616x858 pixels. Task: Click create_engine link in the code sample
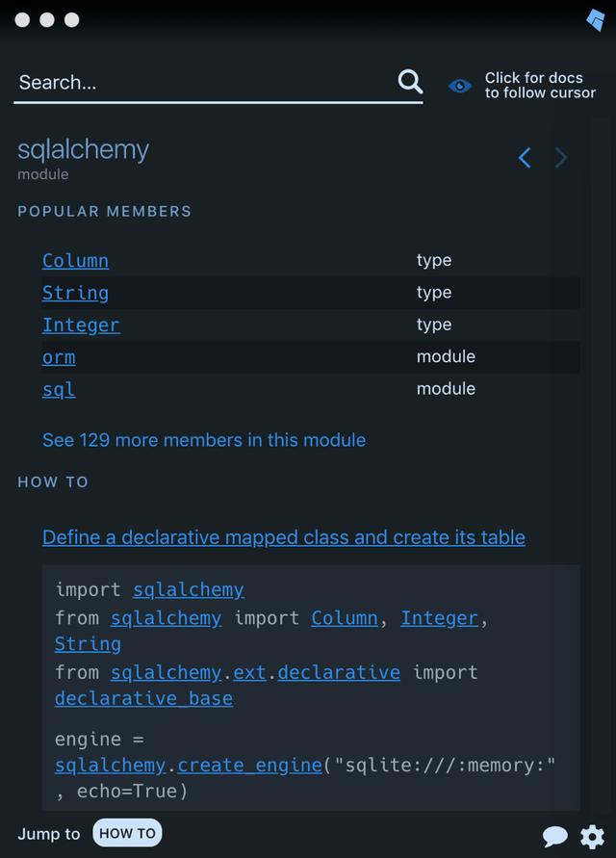(249, 765)
